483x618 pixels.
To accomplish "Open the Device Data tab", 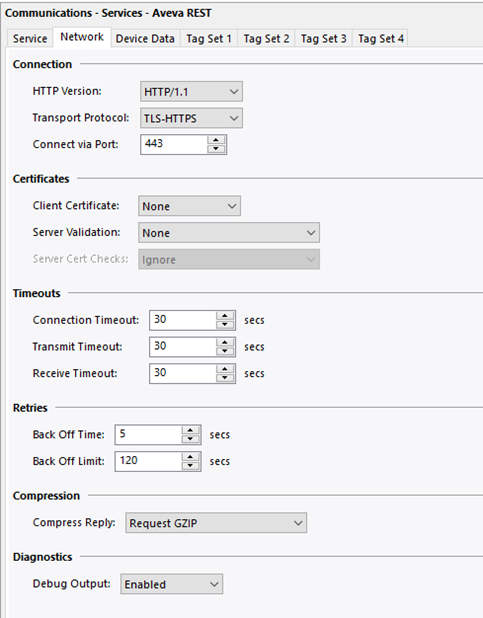I will (145, 39).
